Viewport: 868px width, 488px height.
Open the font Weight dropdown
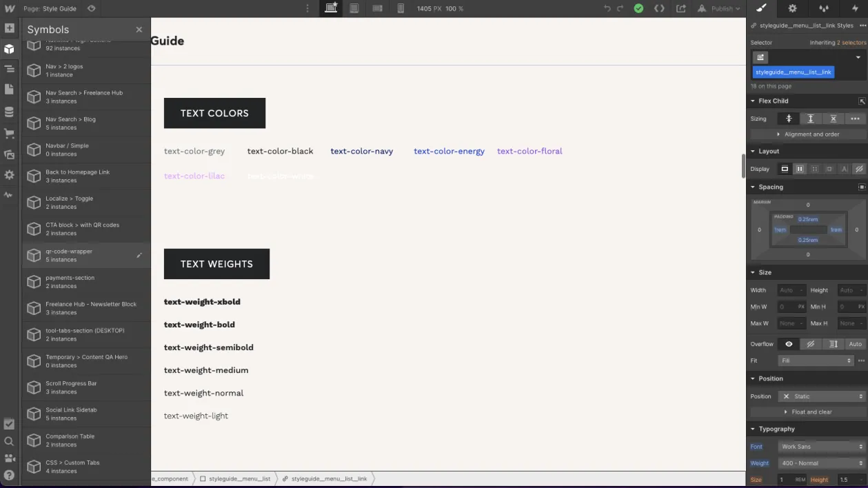point(820,463)
